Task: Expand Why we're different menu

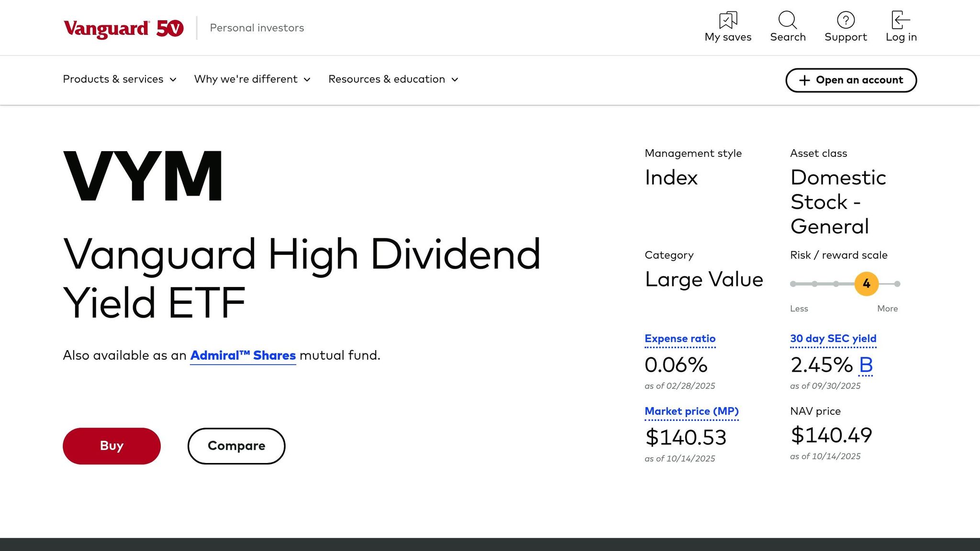Action: [x=252, y=79]
